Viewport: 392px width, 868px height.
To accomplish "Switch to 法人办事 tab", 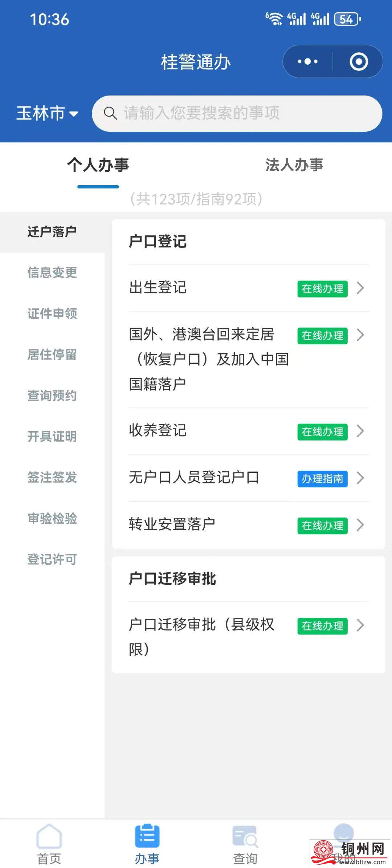I will click(x=294, y=165).
